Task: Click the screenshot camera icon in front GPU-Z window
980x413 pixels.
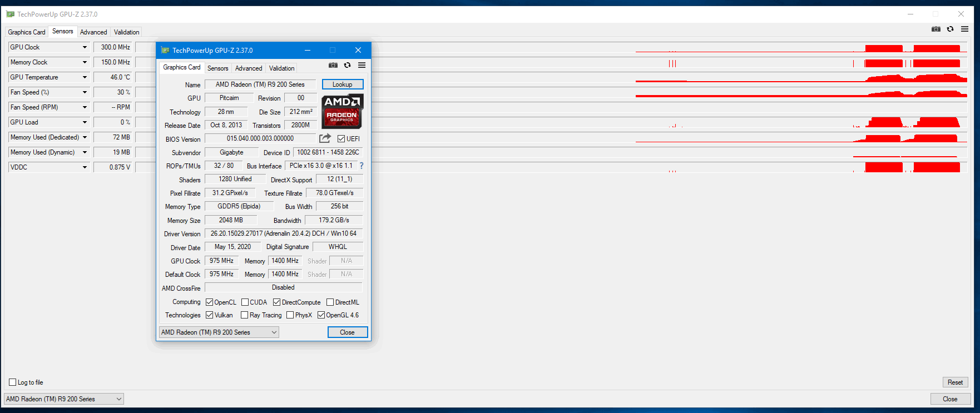Action: [x=333, y=65]
